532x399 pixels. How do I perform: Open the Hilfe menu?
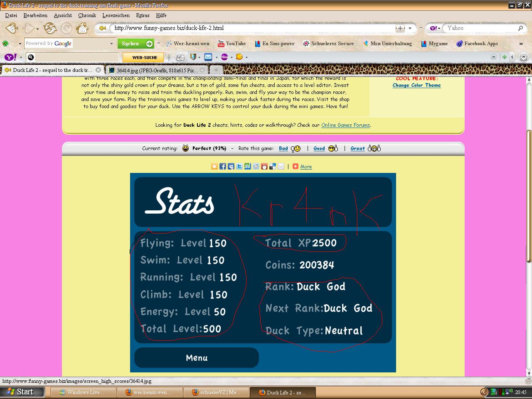point(161,15)
